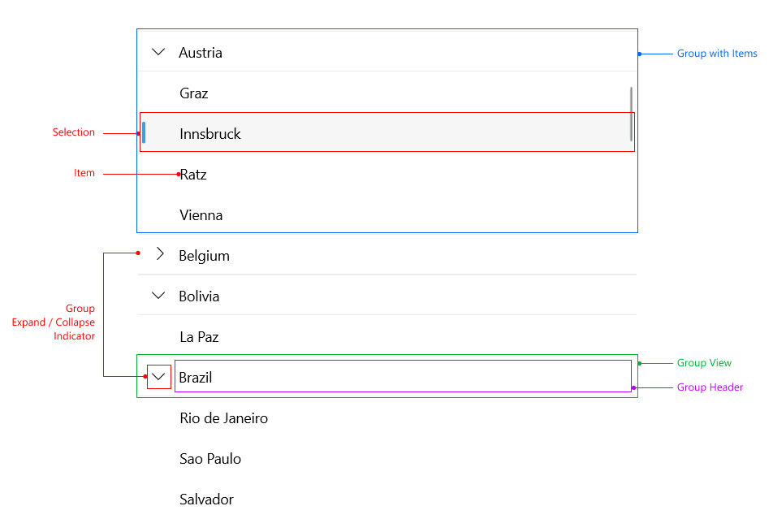
Task: Click the vertical scrollbar thumb
Action: [632, 114]
